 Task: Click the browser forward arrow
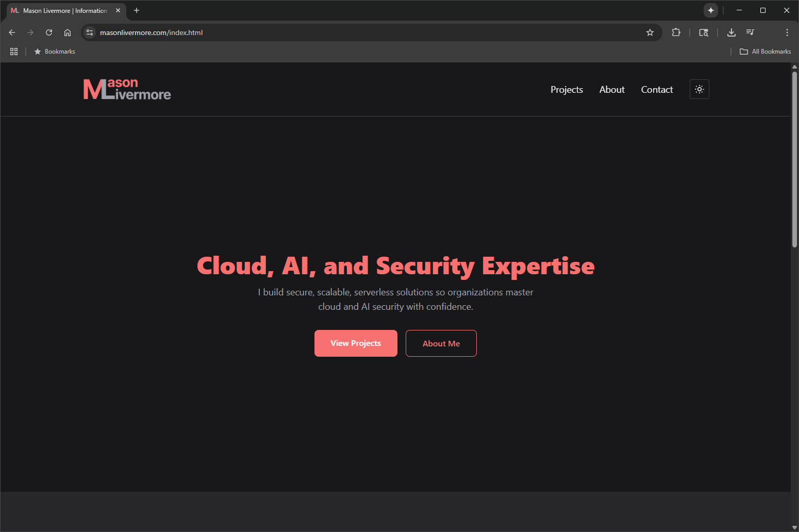point(30,32)
